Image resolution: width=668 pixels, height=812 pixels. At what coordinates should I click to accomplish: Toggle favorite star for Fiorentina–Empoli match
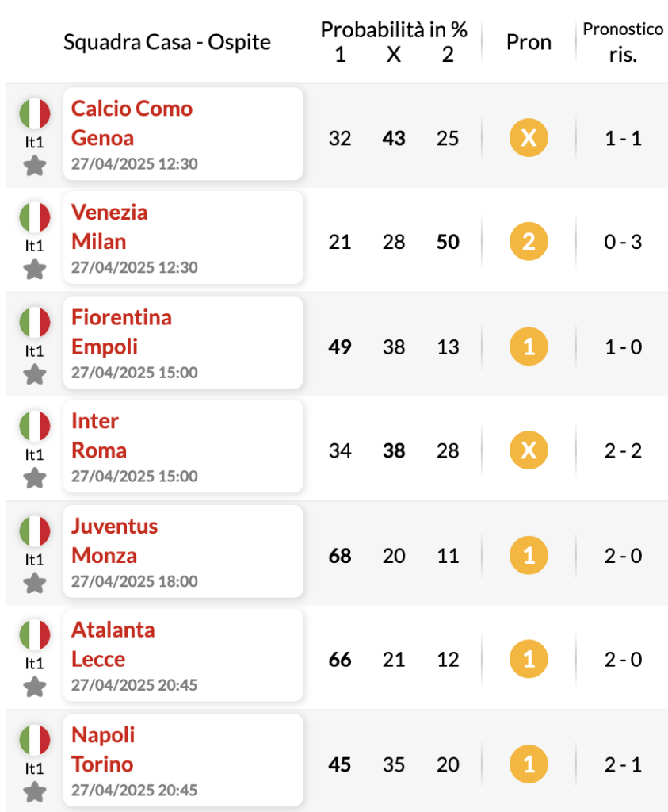[x=35, y=374]
